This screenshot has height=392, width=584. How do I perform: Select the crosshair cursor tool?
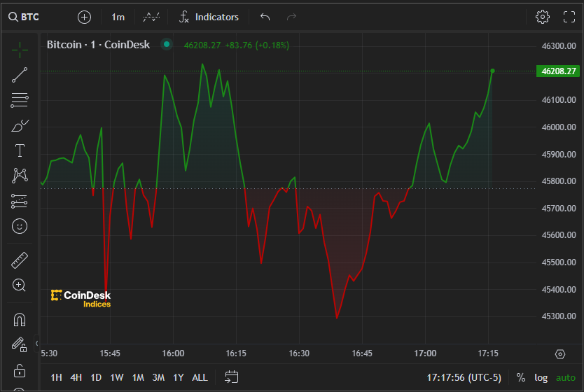click(x=20, y=50)
